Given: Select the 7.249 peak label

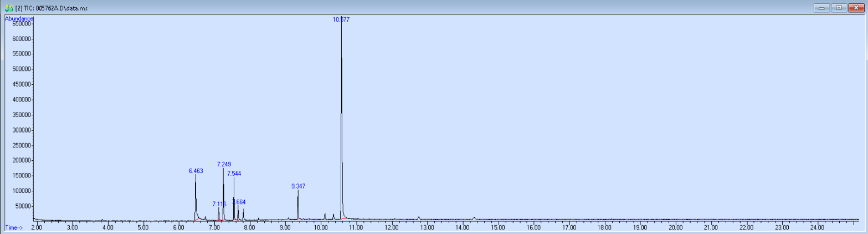Looking at the screenshot, I should 224,164.
